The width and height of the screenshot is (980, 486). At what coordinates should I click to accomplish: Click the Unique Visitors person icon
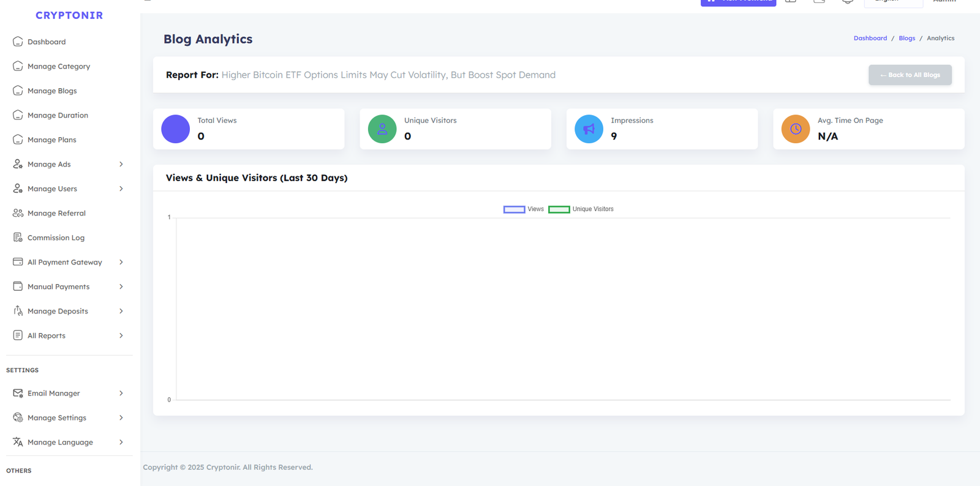coord(382,129)
